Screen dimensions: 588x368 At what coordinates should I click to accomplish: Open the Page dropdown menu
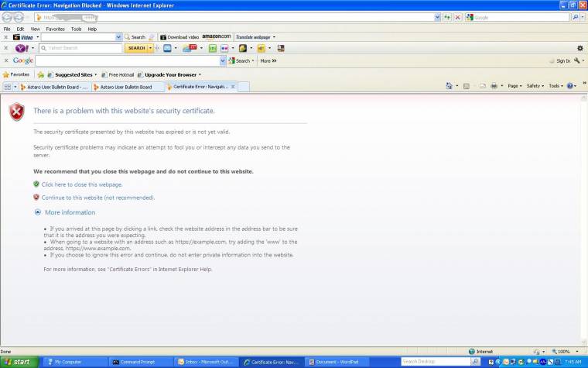pyautogui.click(x=515, y=86)
